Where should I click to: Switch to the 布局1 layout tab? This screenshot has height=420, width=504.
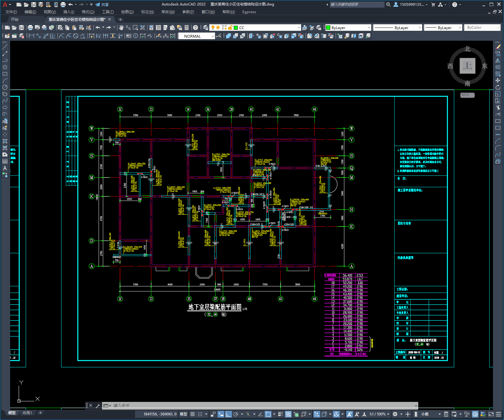coord(27,413)
